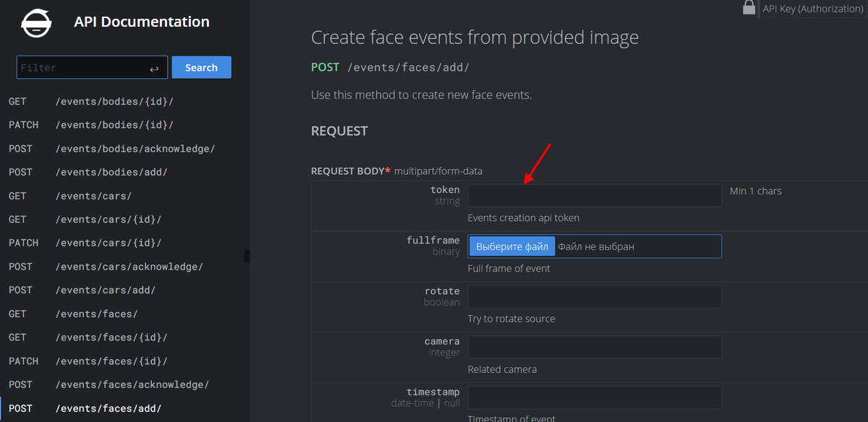Click the rotate boolean input field
868x422 pixels.
coord(594,297)
